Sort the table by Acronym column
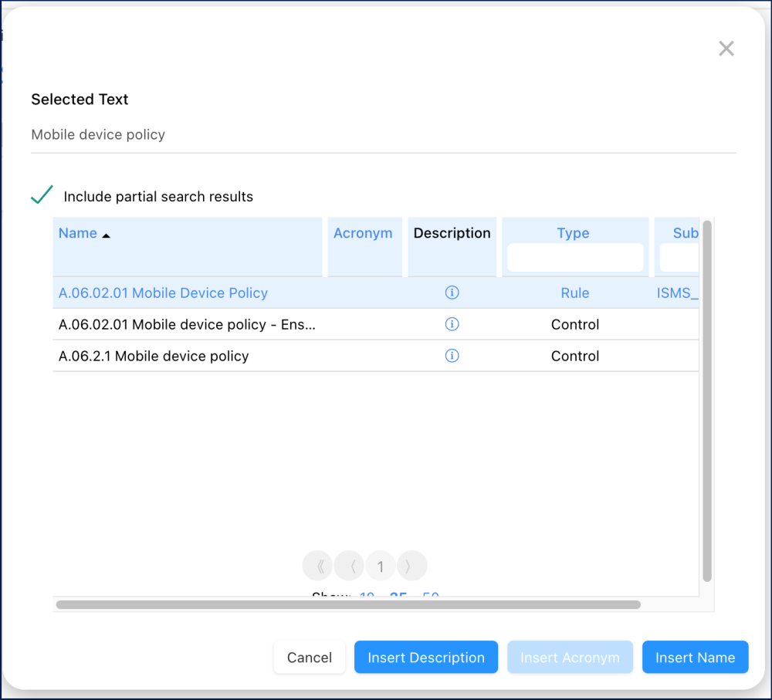 click(363, 233)
